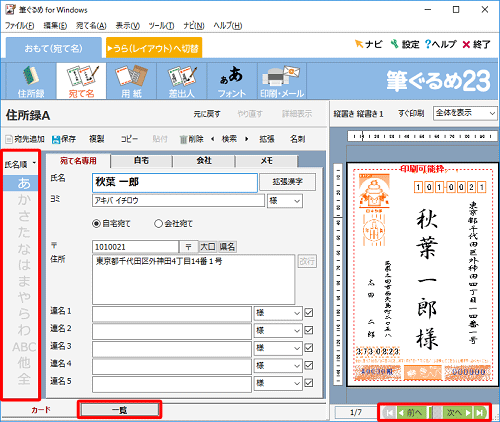Viewport: 500px width, 422px height.
Task: Toggle the 連名2 checkbox
Action: (309, 330)
